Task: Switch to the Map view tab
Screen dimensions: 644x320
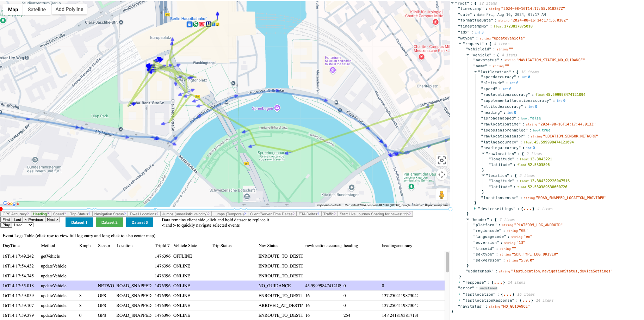Action: click(x=13, y=10)
